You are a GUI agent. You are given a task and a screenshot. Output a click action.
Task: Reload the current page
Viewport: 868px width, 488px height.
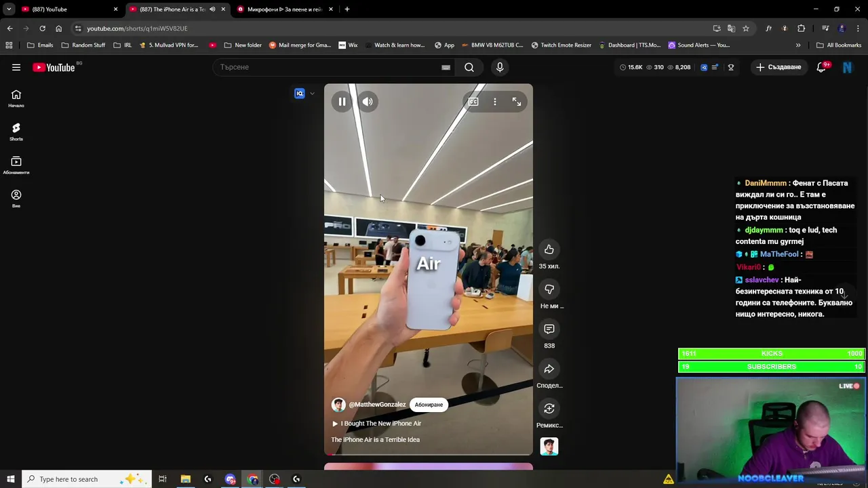(x=42, y=28)
